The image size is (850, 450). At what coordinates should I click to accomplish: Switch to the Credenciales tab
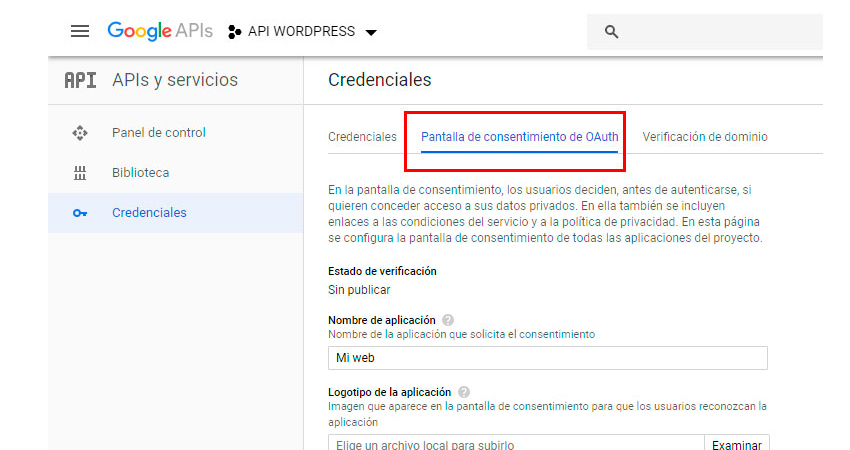click(x=362, y=137)
